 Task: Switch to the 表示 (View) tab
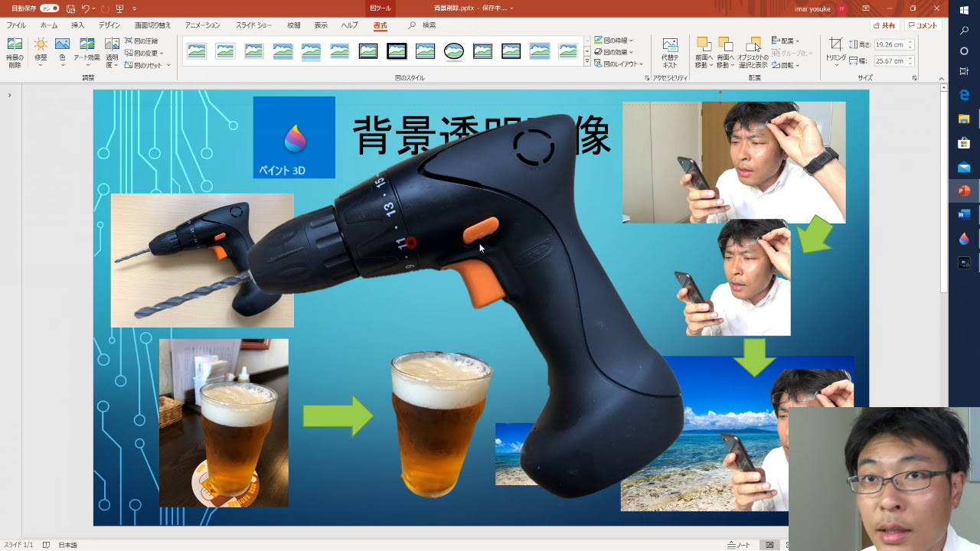pyautogui.click(x=321, y=25)
